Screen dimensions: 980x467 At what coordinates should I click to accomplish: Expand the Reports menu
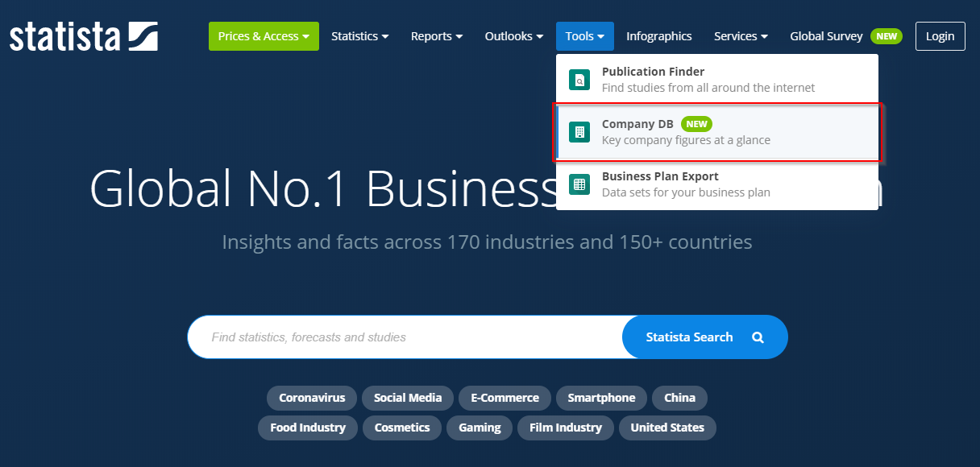437,36
